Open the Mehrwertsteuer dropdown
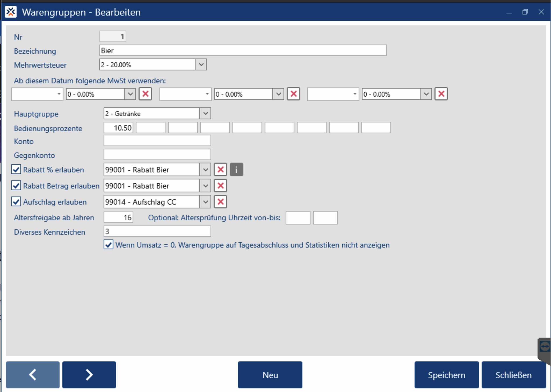551x392 pixels. click(201, 65)
